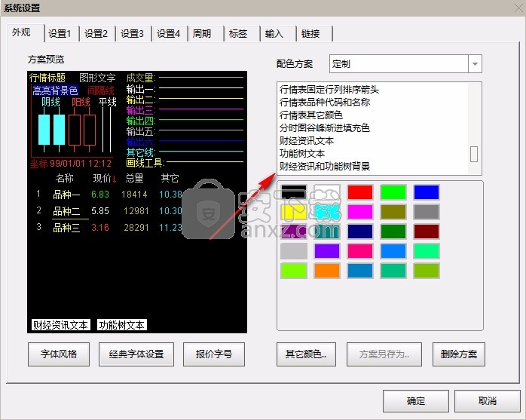526x420 pixels.
Task: Pick the bright green color swatch
Action: pos(393,192)
